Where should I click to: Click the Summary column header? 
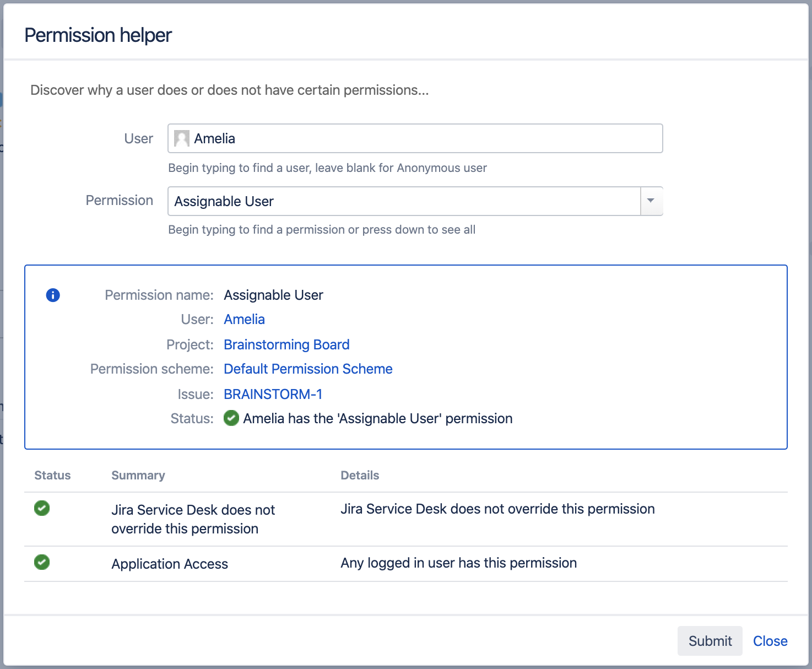(138, 475)
